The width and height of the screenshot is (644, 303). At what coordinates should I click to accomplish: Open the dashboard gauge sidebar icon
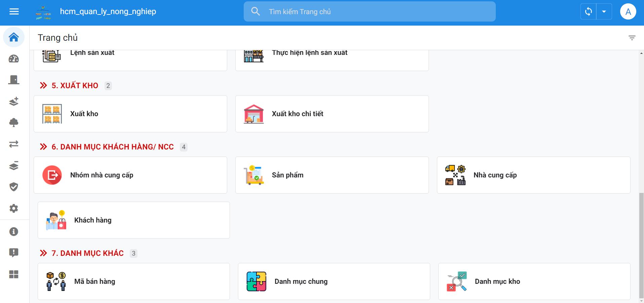14,59
